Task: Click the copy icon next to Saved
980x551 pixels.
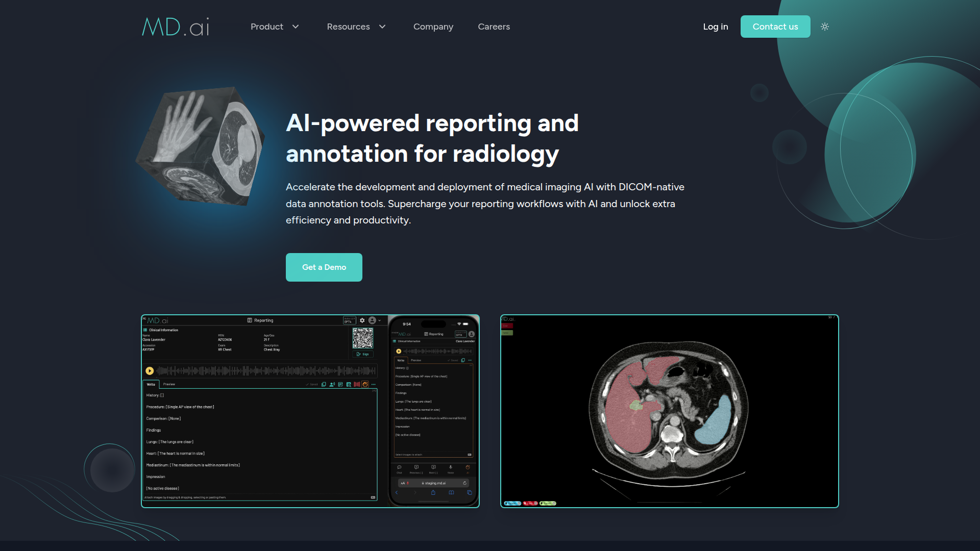Action: click(324, 384)
